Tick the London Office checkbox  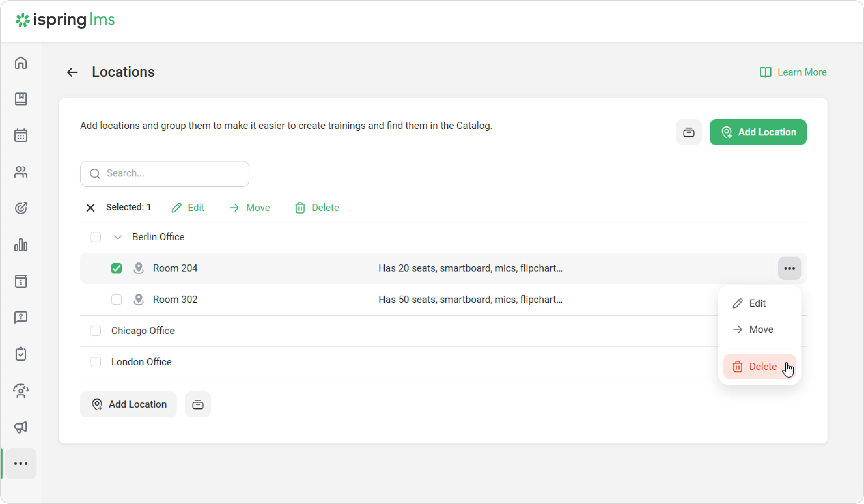[96, 362]
